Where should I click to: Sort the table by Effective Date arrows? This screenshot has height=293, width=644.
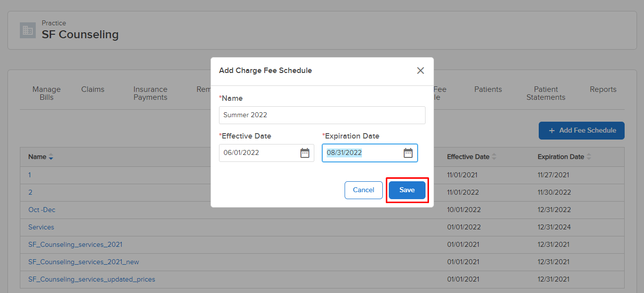tap(495, 156)
